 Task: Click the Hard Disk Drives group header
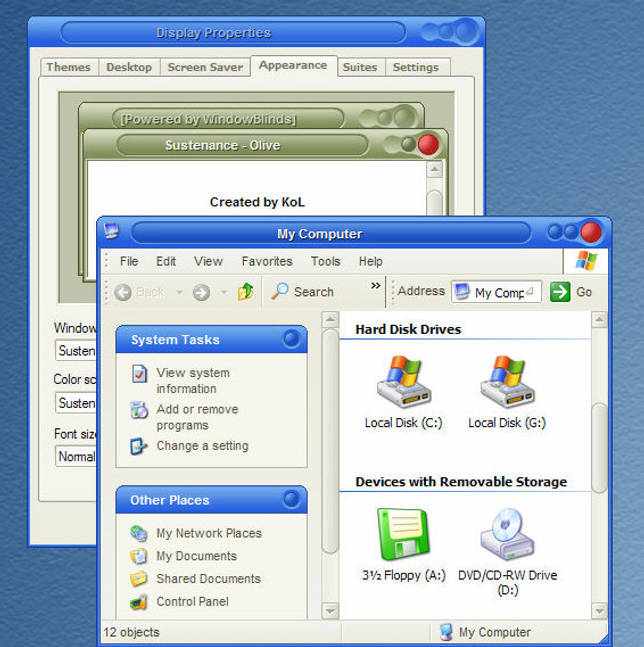(x=408, y=329)
